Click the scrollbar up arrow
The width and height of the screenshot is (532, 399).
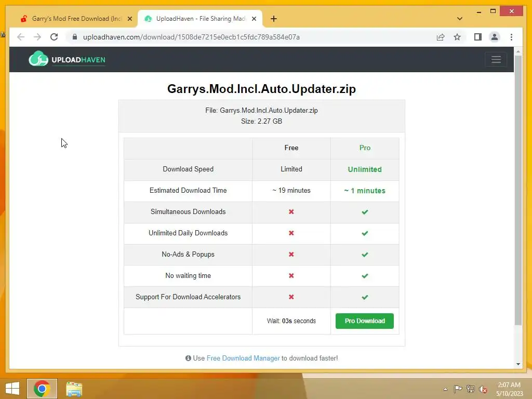pyautogui.click(x=518, y=51)
